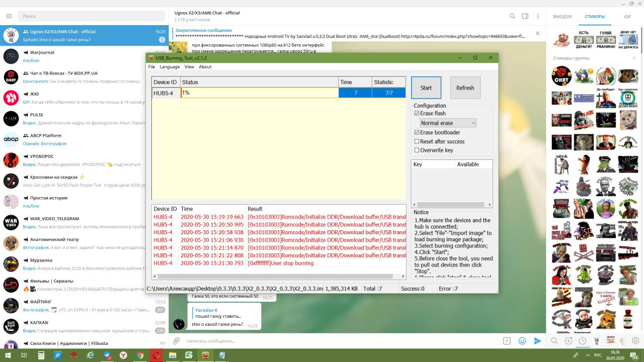Dismiss the pinned message bar
Screen dimensions: 644x362
pyautogui.click(x=537, y=33)
